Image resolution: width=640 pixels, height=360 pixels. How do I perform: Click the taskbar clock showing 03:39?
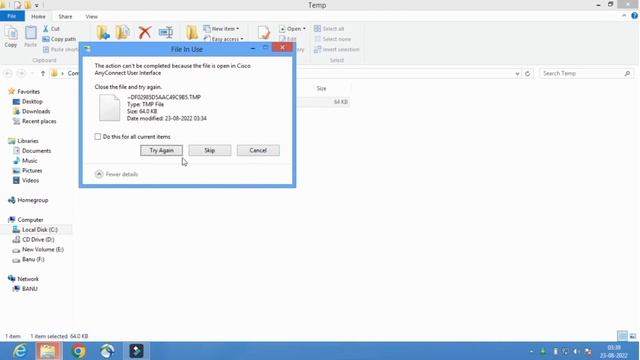(x=614, y=351)
